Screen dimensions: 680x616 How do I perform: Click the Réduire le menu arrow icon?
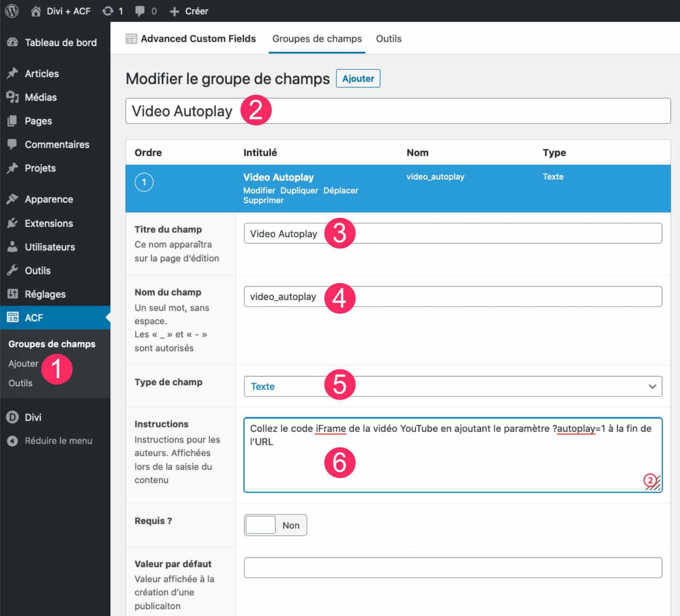click(x=13, y=440)
